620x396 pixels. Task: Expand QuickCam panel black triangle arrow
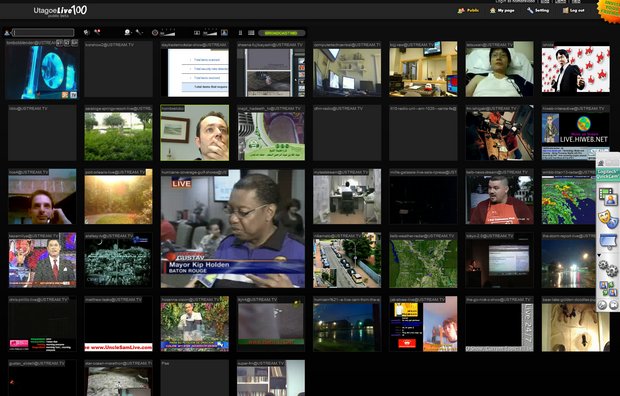(599, 255)
